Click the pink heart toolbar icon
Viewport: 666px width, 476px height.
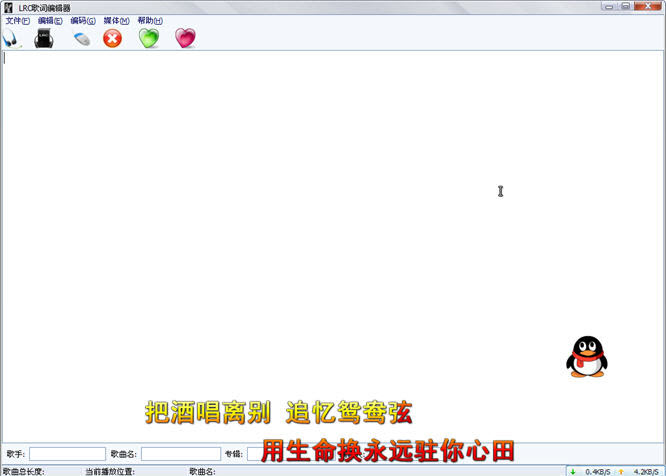[185, 38]
